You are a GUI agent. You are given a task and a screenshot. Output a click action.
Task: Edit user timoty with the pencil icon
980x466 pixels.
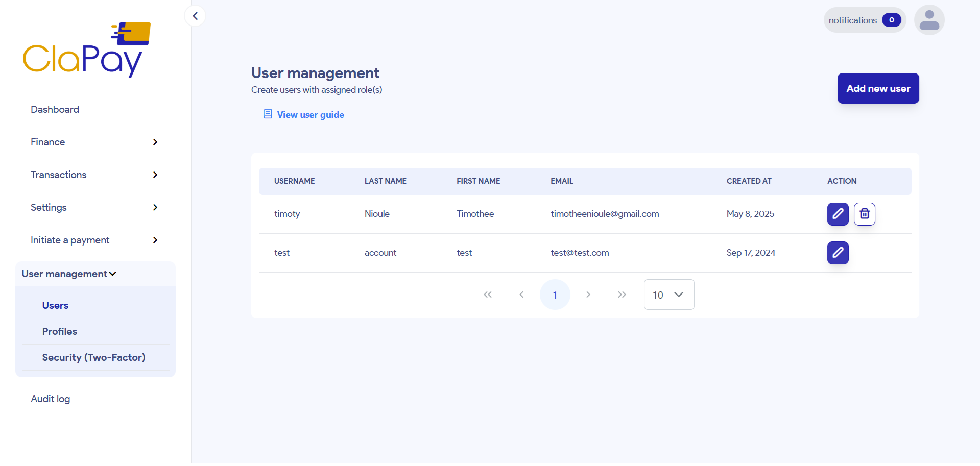pos(837,214)
